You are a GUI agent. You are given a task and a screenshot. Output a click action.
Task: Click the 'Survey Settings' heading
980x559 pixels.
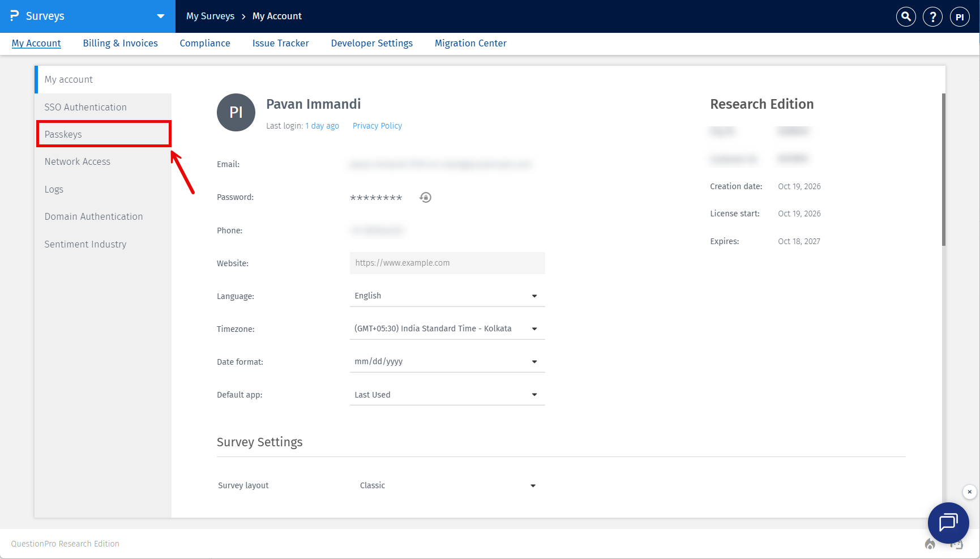260,442
